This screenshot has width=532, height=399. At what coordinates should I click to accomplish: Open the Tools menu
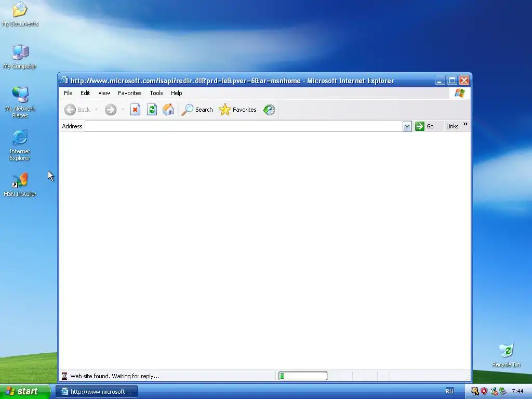click(x=156, y=93)
